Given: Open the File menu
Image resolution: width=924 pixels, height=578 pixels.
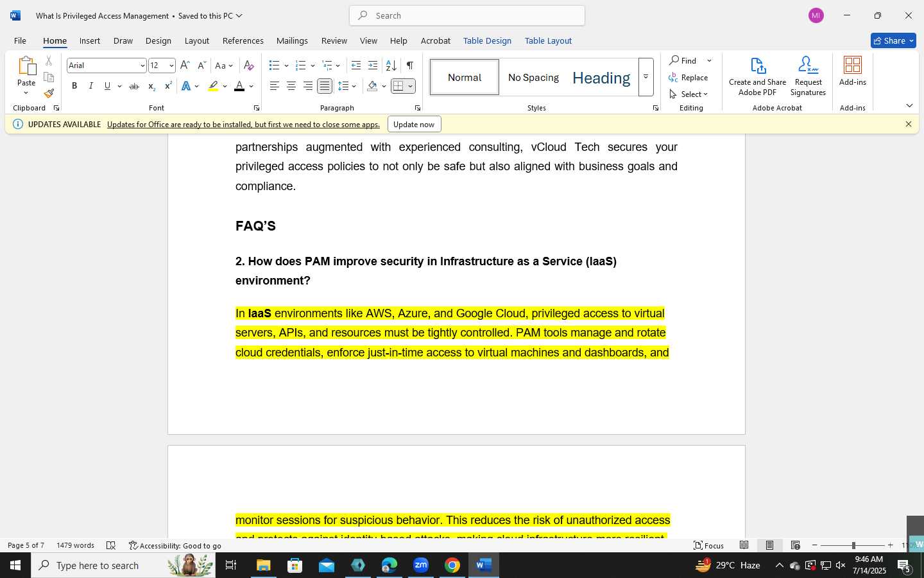Looking at the screenshot, I should tap(20, 40).
